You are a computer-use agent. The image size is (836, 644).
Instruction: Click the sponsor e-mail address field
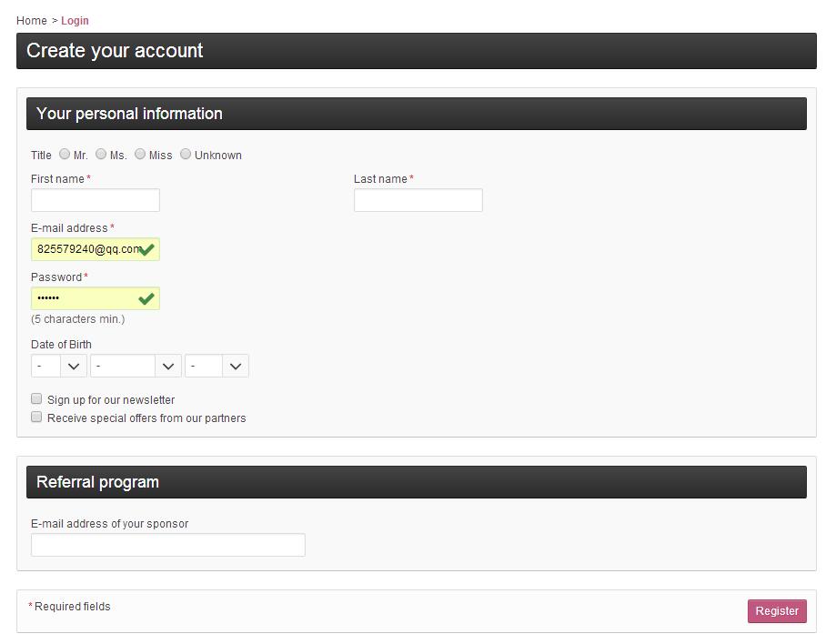point(168,545)
